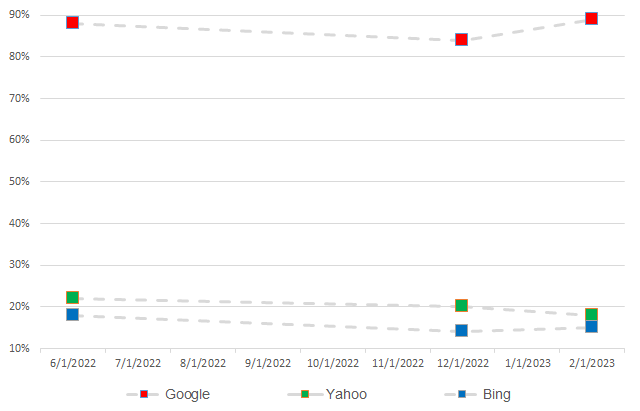Click the Bing blue marker at 6/1/2022

(x=72, y=314)
